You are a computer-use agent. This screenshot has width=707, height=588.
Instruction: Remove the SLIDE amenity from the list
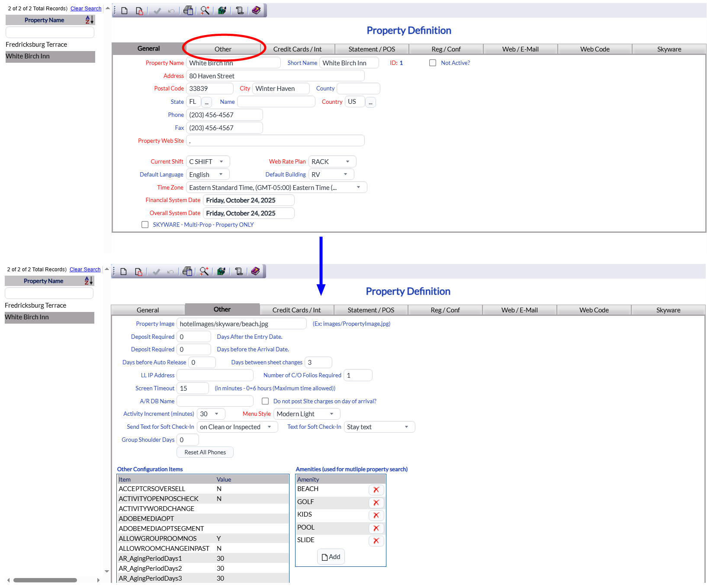coord(376,541)
